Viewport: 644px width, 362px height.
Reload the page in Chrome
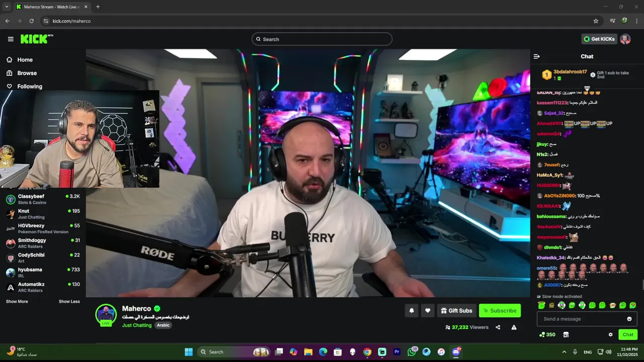click(31, 21)
